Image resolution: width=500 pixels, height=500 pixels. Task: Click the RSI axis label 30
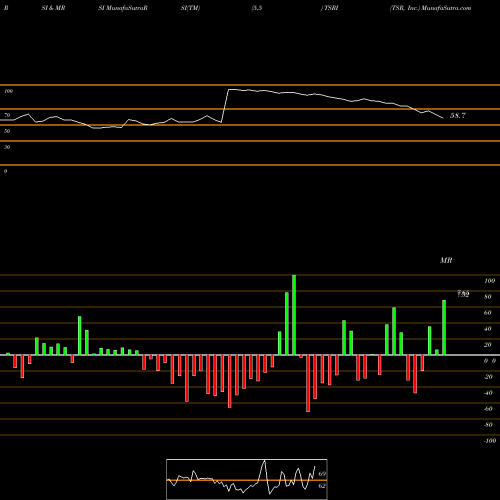pyautogui.click(x=7, y=147)
